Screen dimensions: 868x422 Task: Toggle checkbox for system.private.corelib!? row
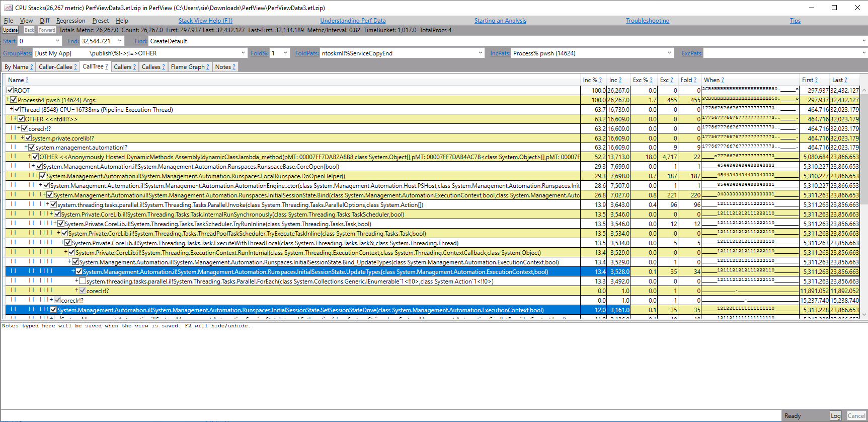point(29,138)
